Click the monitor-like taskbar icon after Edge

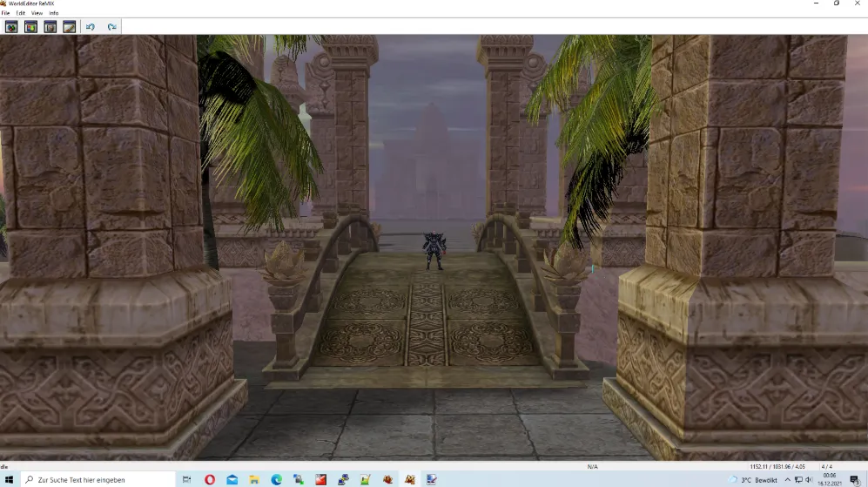(299, 480)
